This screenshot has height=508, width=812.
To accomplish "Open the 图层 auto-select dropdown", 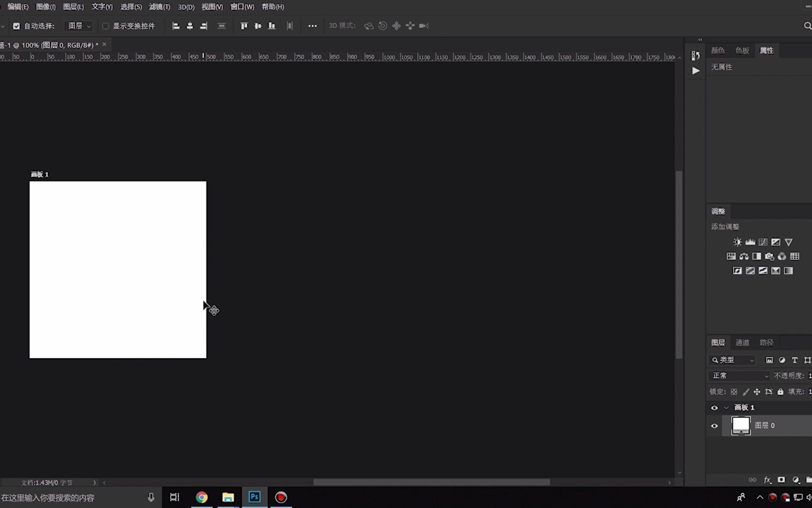I will (78, 26).
